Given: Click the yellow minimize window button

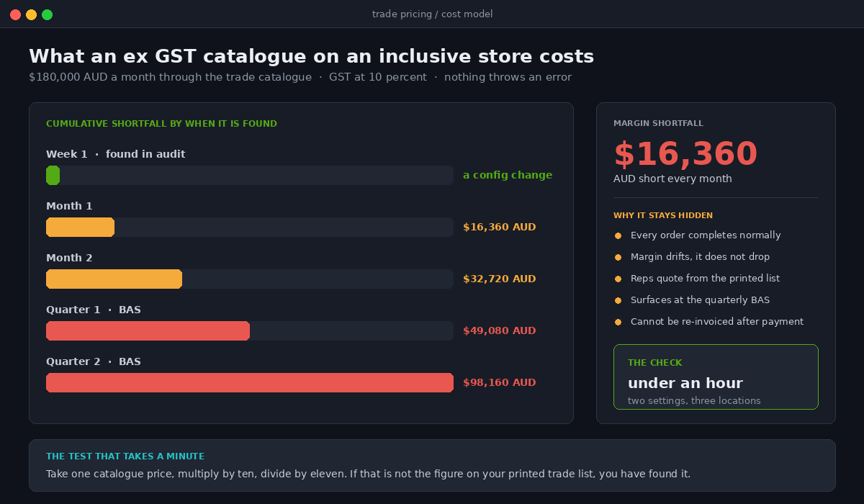Looking at the screenshot, I should point(31,14).
